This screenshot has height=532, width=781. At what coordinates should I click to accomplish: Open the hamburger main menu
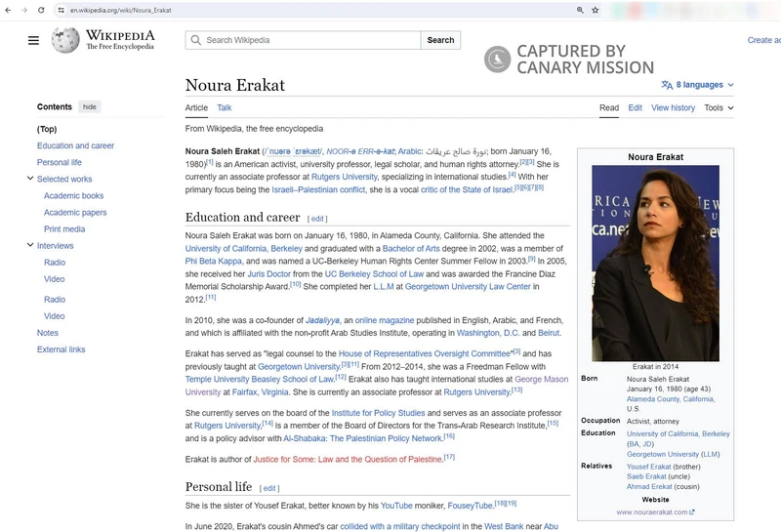coord(33,40)
